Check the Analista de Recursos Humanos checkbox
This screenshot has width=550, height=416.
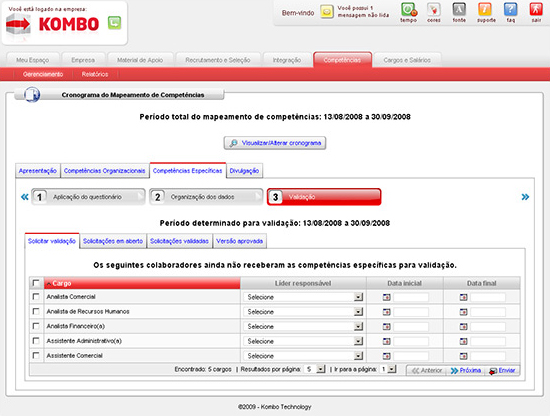[x=36, y=311]
